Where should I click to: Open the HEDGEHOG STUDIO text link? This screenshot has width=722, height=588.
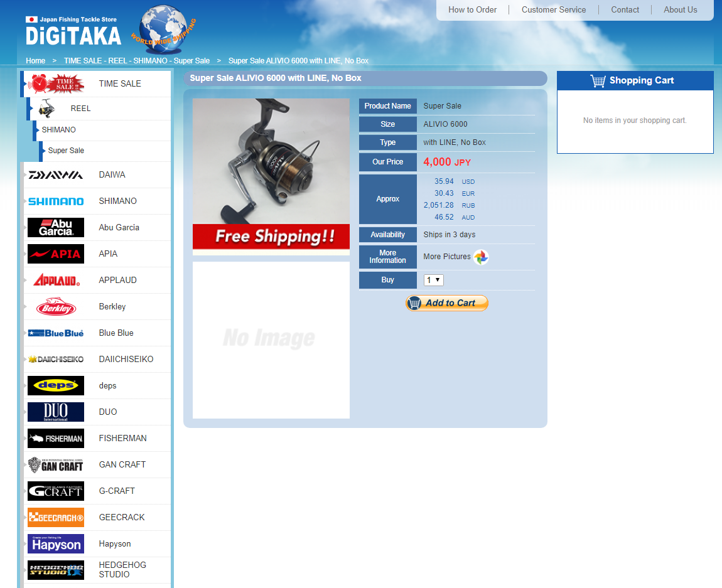(x=122, y=570)
